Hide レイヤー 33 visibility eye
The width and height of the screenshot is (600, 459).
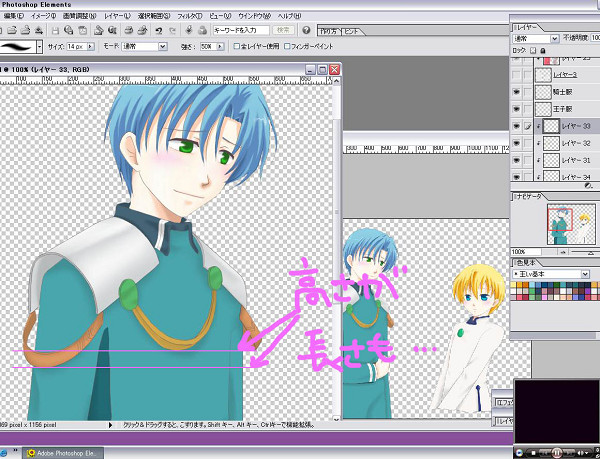pos(517,126)
